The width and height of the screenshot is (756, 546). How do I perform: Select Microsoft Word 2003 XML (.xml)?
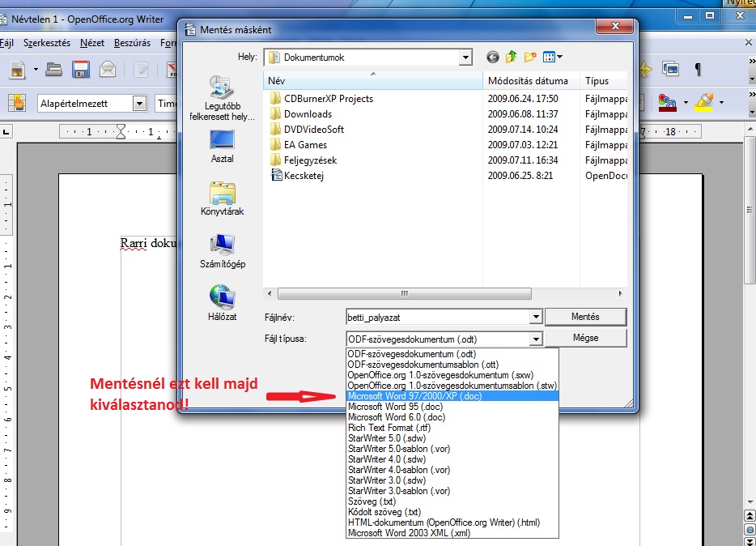click(x=452, y=533)
